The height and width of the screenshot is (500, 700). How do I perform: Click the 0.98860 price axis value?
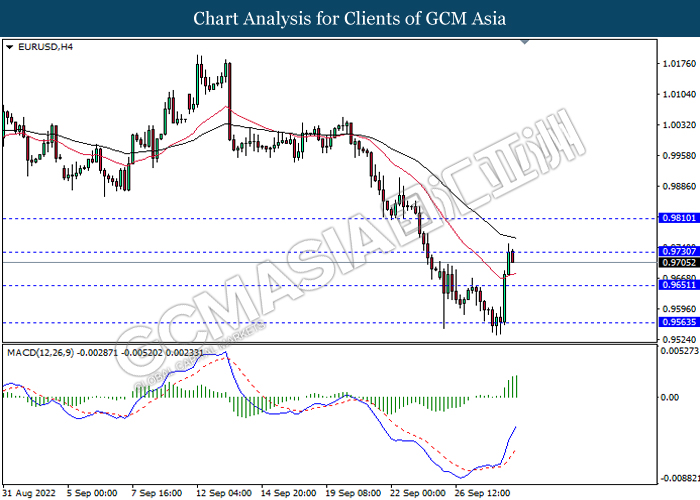(679, 186)
